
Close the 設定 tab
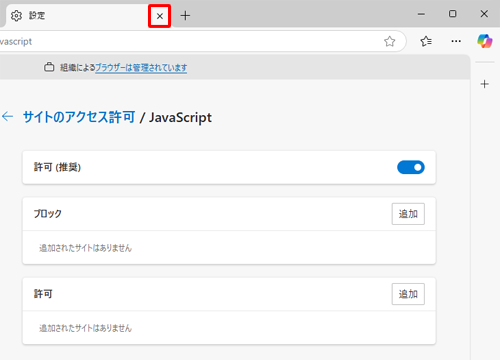pos(160,16)
